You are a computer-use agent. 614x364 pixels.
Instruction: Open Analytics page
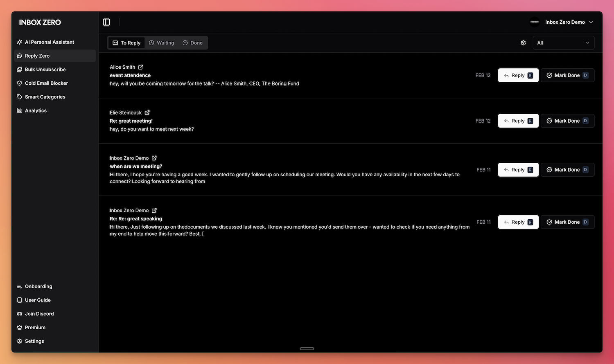[55, 110]
